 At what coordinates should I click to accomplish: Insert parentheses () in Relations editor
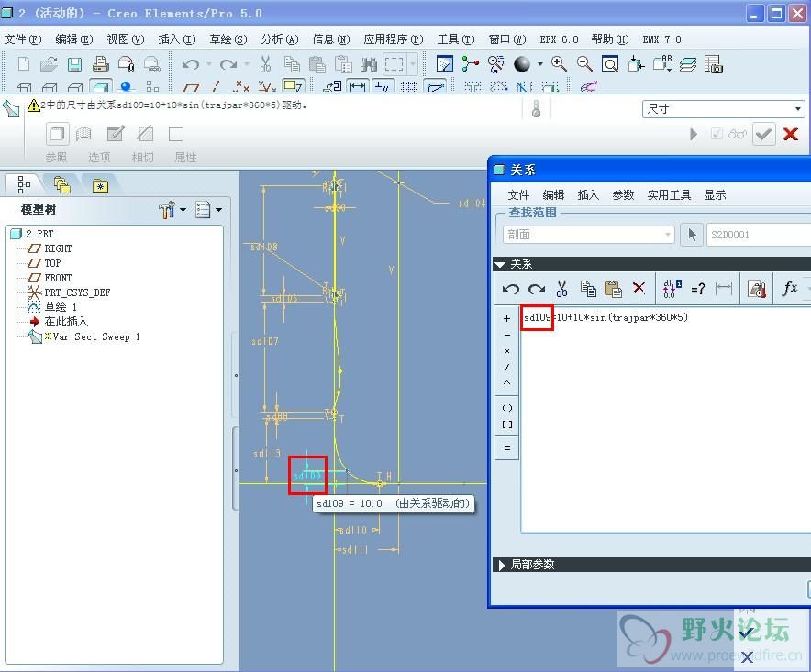click(506, 408)
